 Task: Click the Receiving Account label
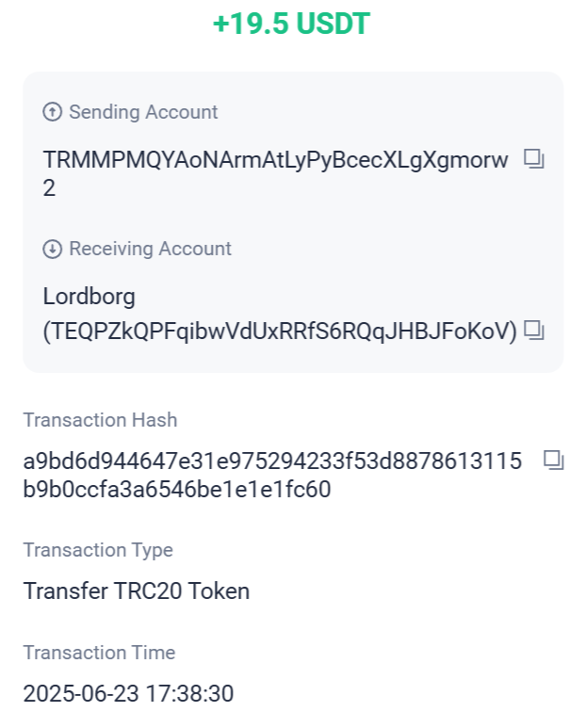tap(150, 249)
